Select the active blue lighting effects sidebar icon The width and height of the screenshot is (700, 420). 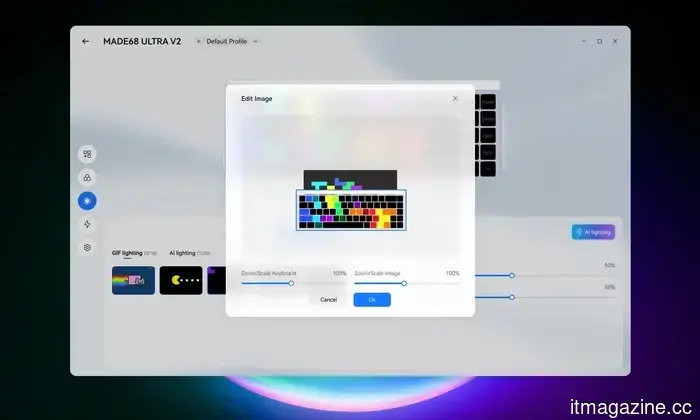click(x=87, y=201)
